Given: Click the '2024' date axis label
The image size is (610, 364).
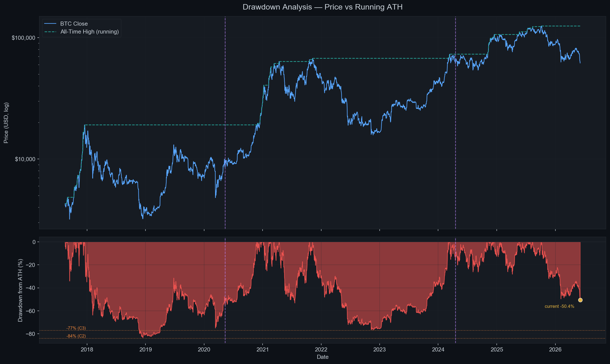Looking at the screenshot, I should [x=438, y=350].
